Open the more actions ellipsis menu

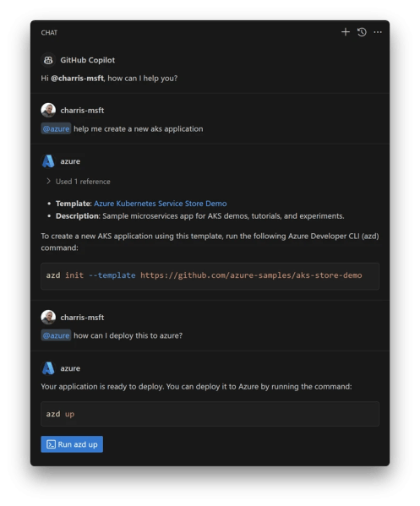[x=378, y=32]
